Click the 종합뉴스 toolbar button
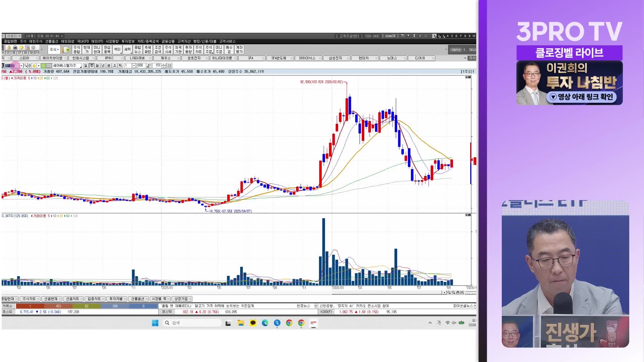 tap(138, 50)
